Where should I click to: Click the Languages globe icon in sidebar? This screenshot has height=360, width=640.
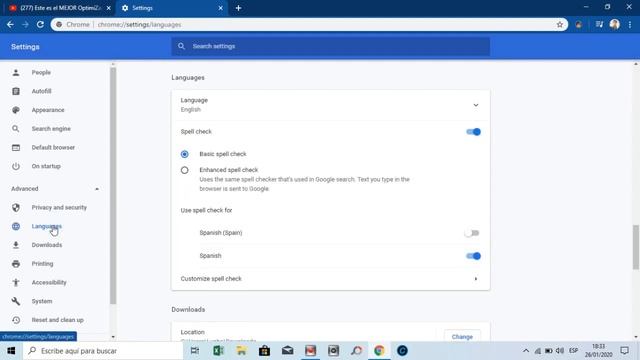coord(16,226)
